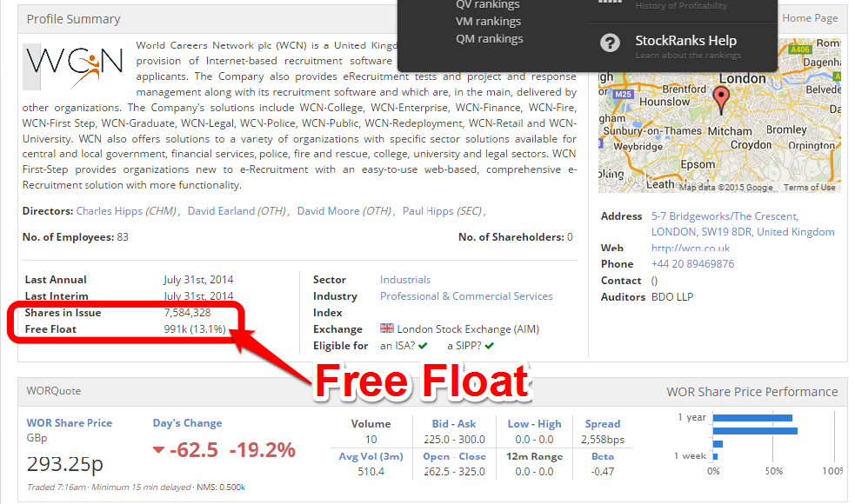Click the Day's Change heading link
Image resolution: width=855 pixels, height=504 pixels.
[x=187, y=423]
